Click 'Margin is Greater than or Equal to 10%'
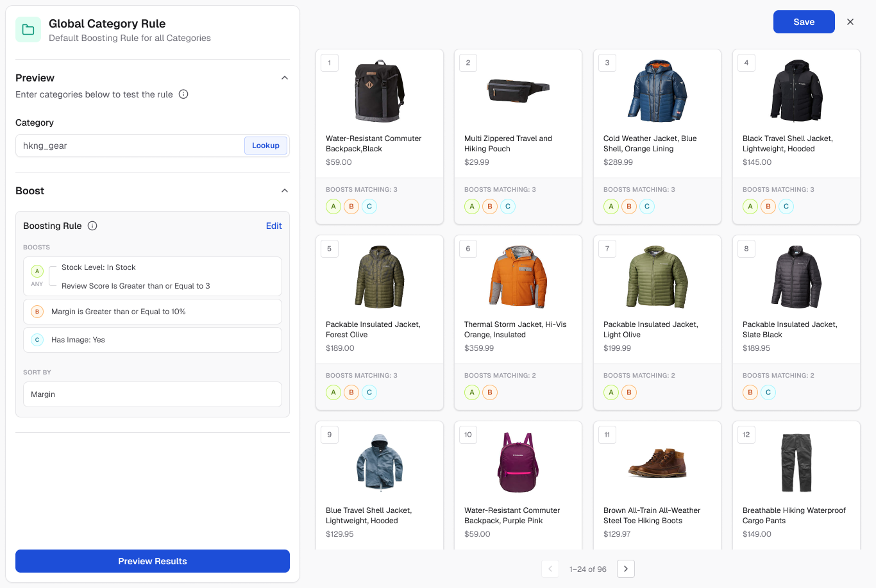 (x=119, y=312)
